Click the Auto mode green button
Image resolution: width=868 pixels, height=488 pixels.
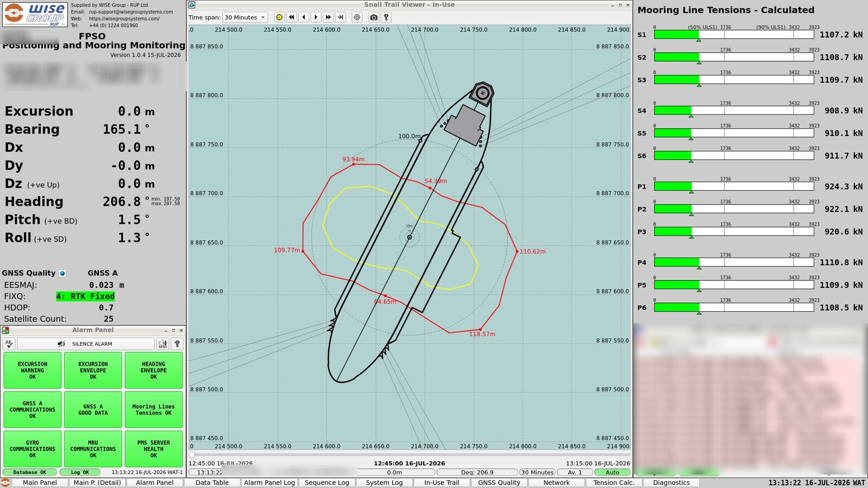click(x=612, y=472)
